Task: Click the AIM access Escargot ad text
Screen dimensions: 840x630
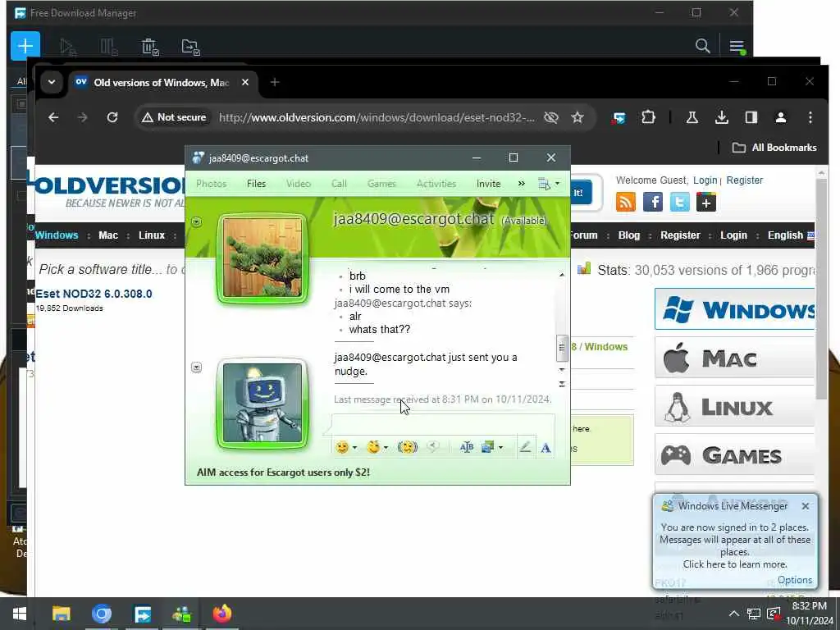Action: 283,472
